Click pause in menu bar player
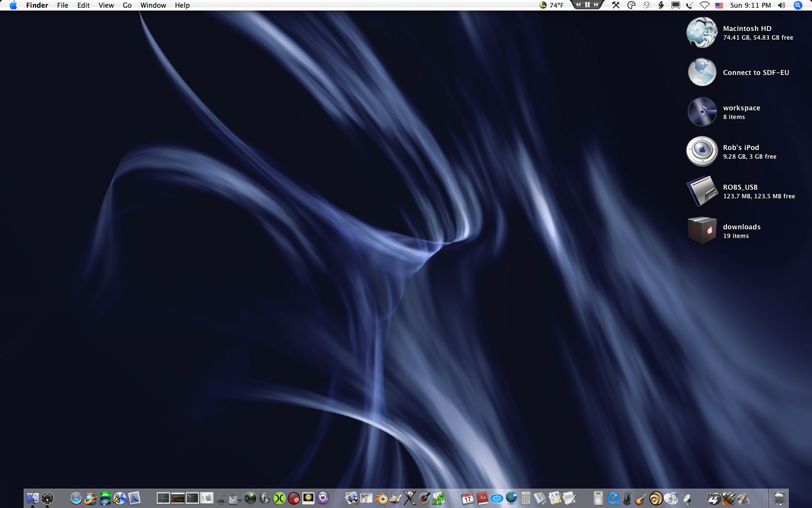The image size is (812, 508). tap(588, 4)
